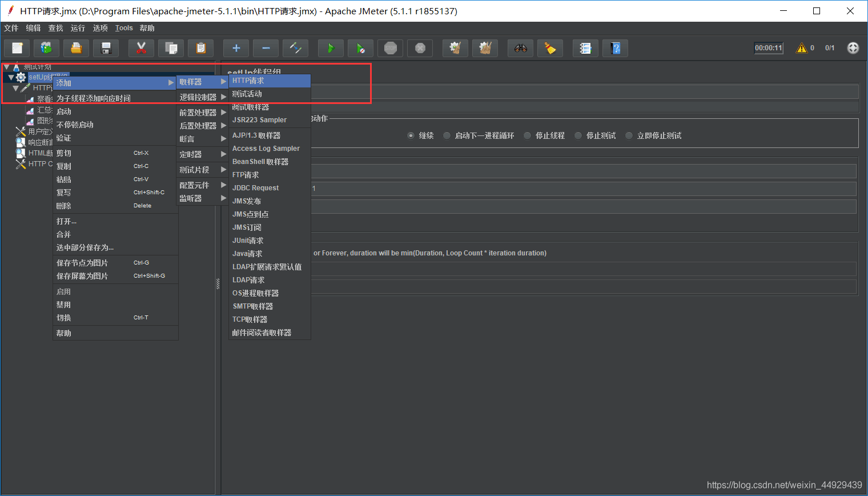Viewport: 868px width, 496px height.
Task: Select the Start Next Thread Loop radio
Action: click(447, 135)
